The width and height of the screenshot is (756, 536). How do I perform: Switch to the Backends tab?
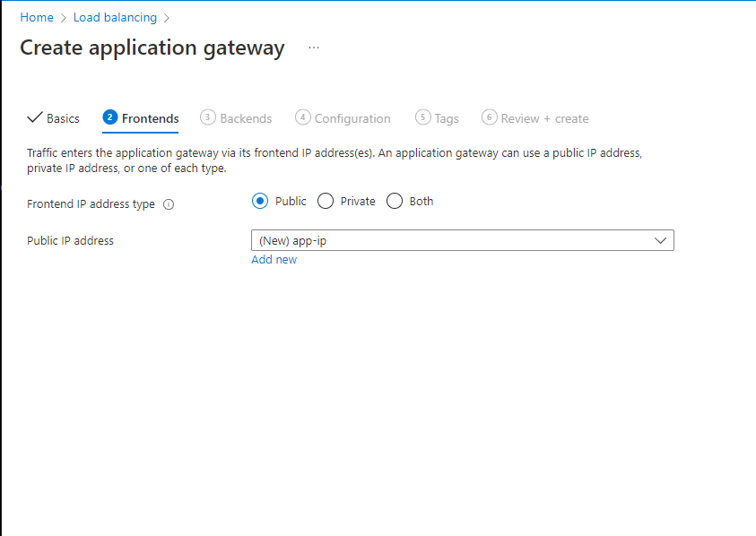coord(243,117)
